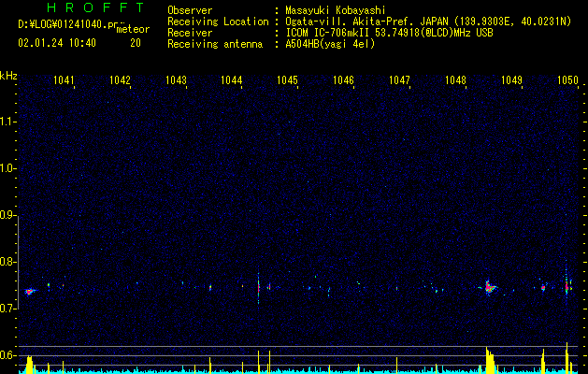Click the meteor echo before the 1041 mark
588x374 pixels.
coord(30,291)
